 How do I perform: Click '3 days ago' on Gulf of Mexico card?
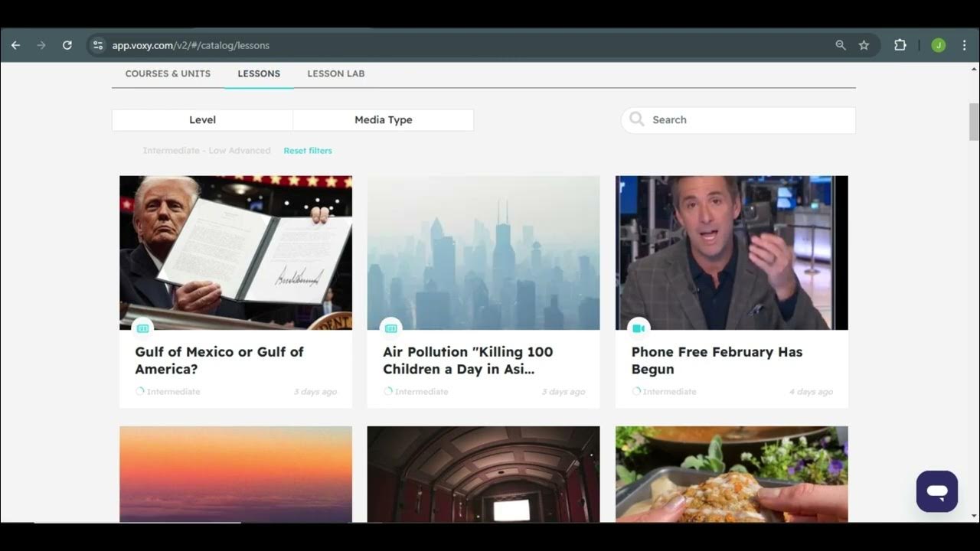(x=315, y=392)
